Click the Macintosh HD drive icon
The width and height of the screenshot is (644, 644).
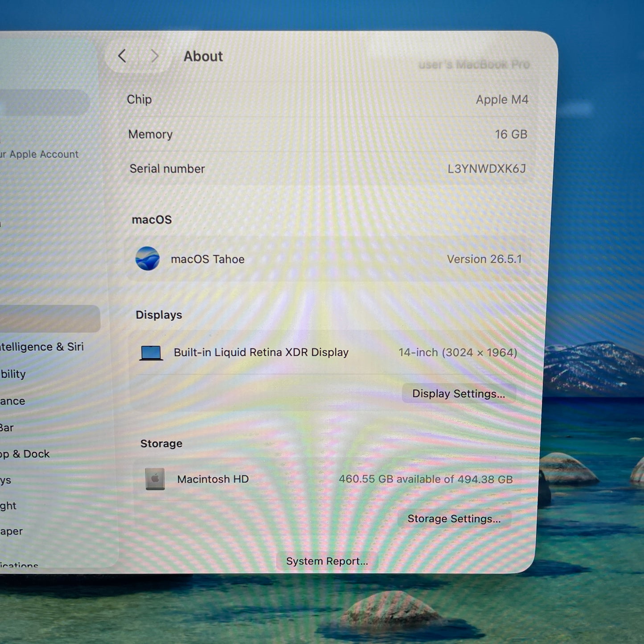(155, 479)
